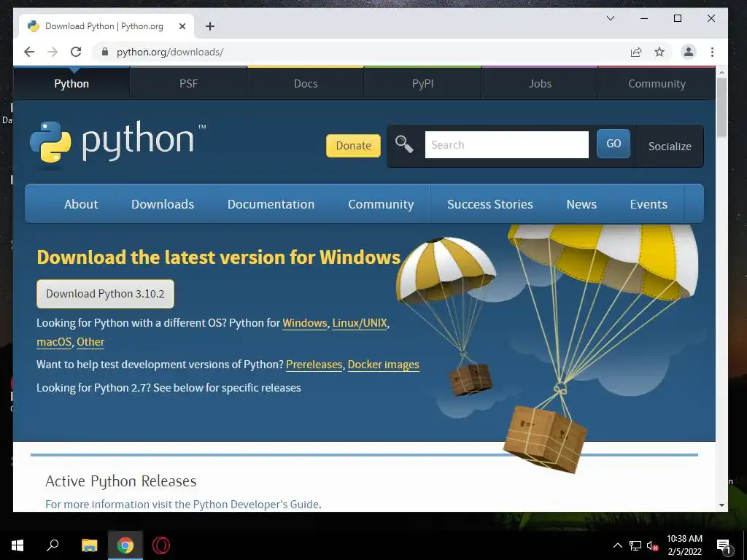Follow the Docker images link
Screen dimensions: 747x560
click(384, 365)
